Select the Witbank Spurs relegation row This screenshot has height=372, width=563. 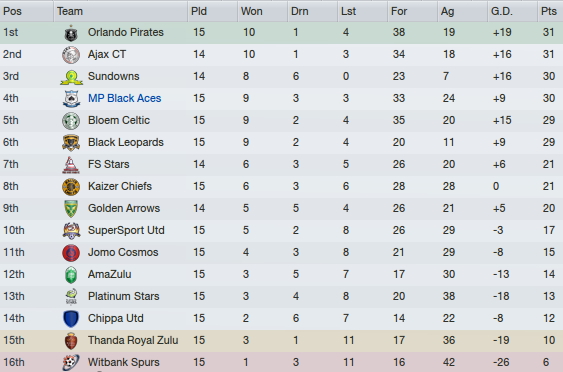coord(282,362)
